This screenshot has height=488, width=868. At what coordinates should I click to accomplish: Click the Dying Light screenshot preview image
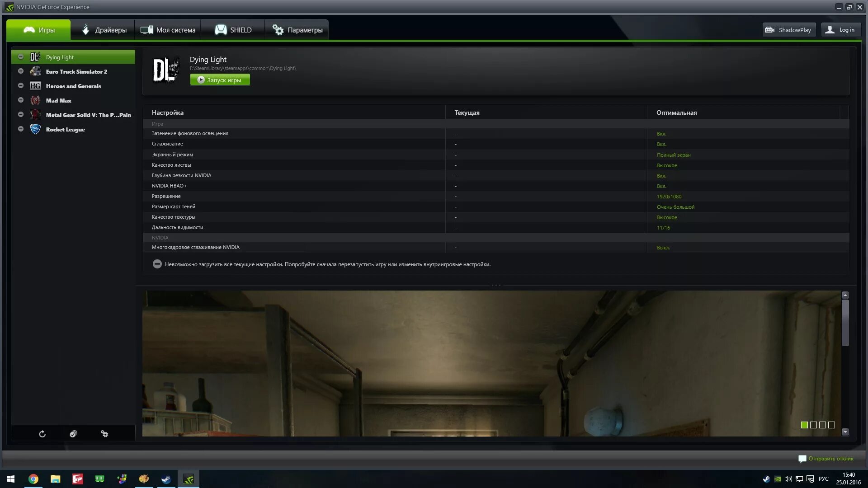pyautogui.click(x=491, y=363)
